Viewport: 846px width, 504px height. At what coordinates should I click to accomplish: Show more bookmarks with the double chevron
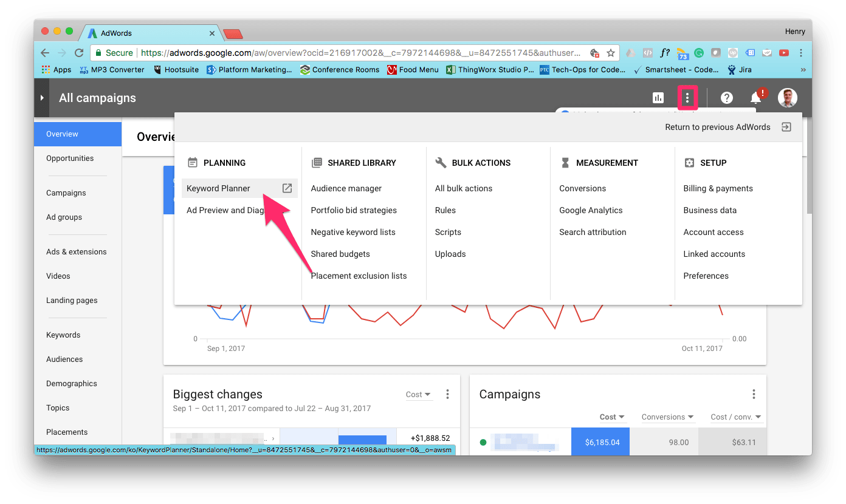[803, 70]
